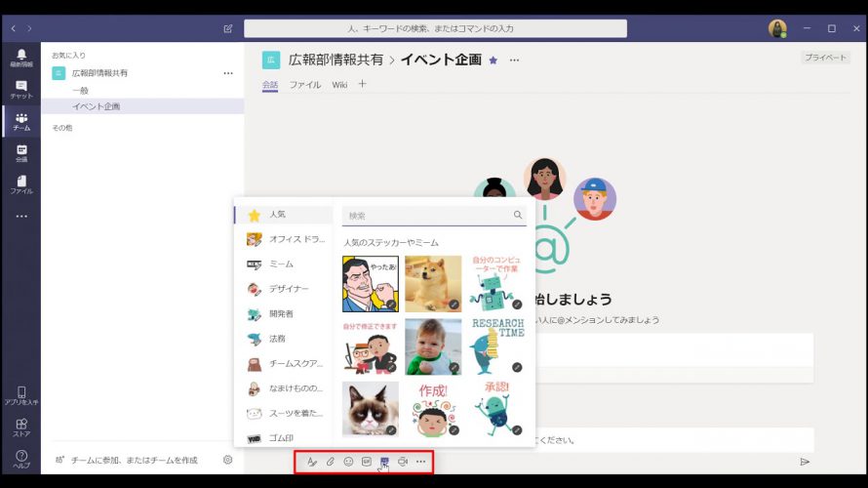Pick the RESEARCH TIME sticker

tap(496, 346)
